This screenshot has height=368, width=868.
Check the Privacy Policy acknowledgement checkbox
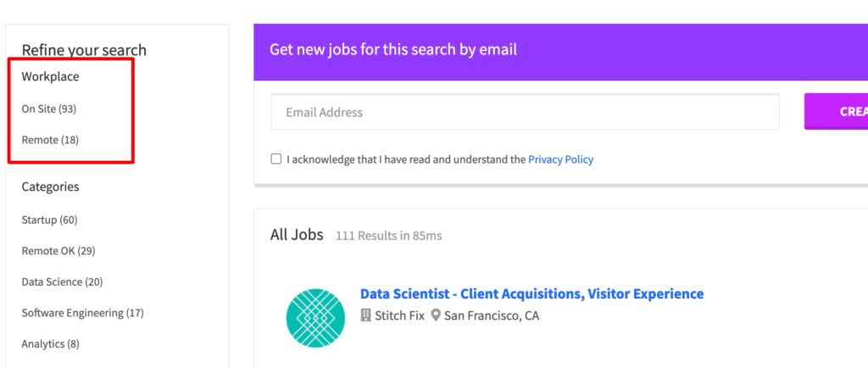point(275,159)
